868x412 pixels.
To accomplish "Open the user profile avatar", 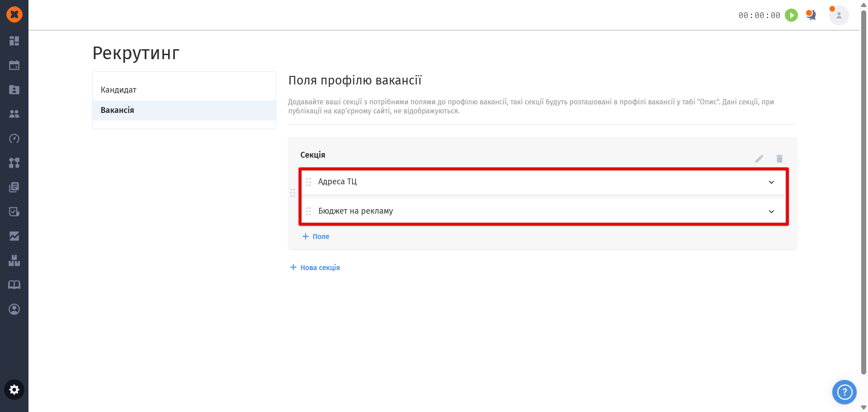I will click(x=839, y=15).
